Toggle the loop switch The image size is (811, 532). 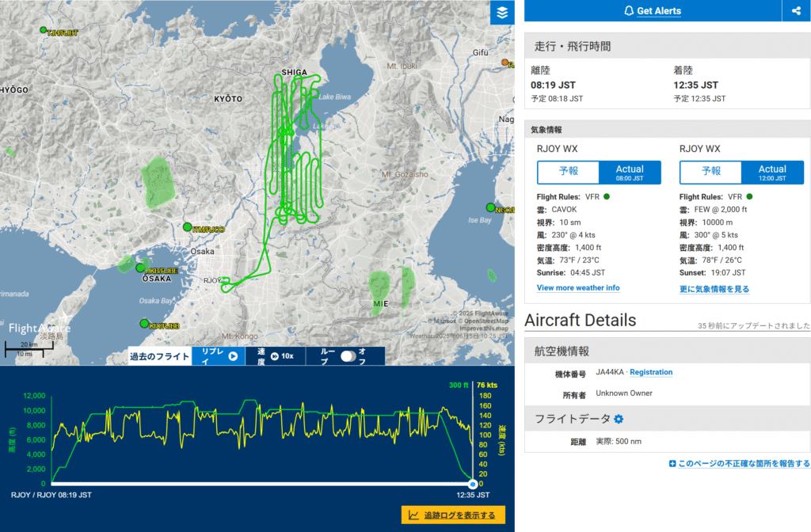[347, 356]
